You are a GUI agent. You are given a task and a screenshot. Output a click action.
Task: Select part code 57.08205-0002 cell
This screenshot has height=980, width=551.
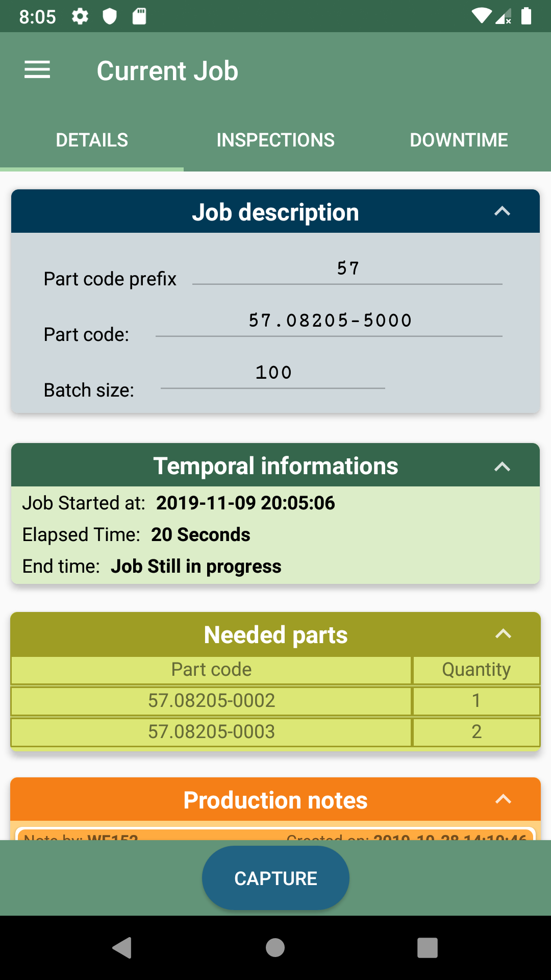coord(211,701)
